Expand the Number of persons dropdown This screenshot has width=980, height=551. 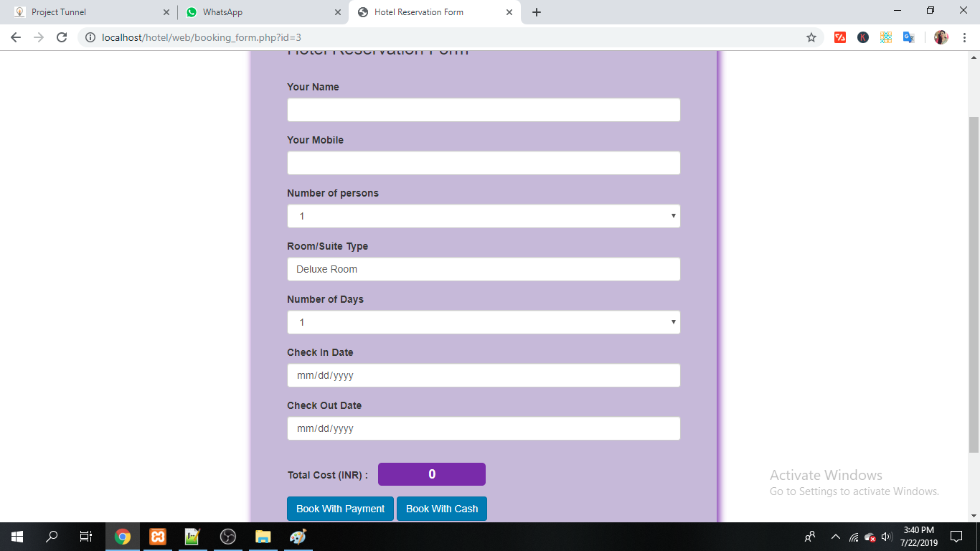click(x=484, y=216)
